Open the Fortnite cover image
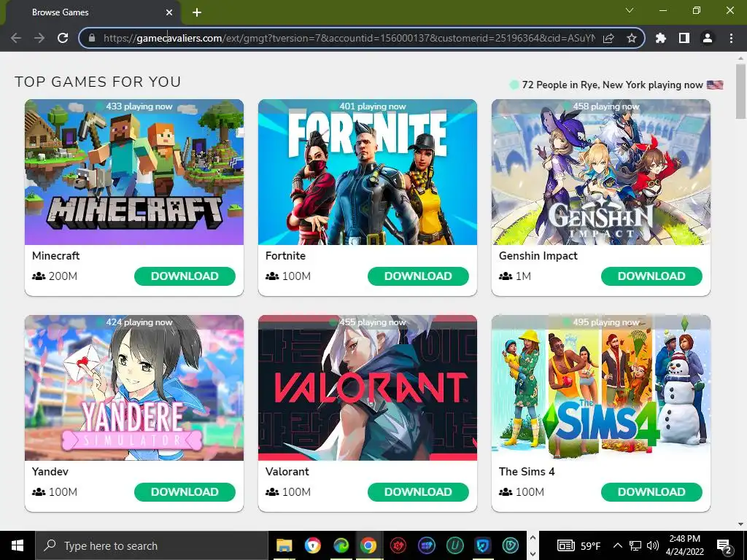 [x=368, y=172]
